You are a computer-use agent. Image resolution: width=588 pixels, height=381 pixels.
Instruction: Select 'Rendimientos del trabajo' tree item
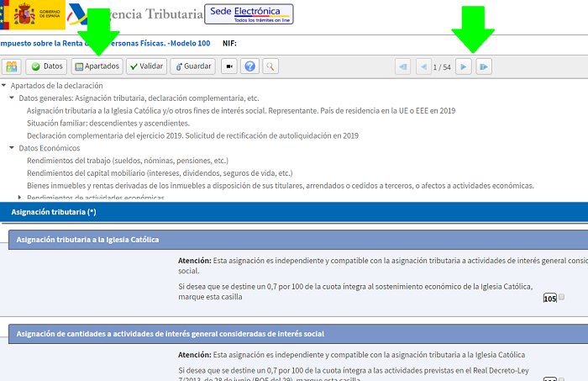click(x=128, y=161)
